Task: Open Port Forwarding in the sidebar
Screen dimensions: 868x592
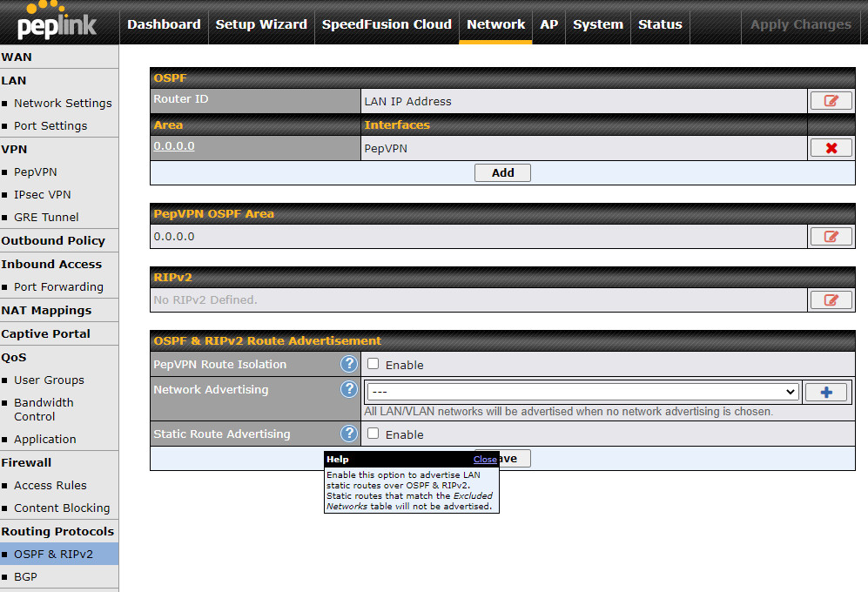Action: (58, 287)
